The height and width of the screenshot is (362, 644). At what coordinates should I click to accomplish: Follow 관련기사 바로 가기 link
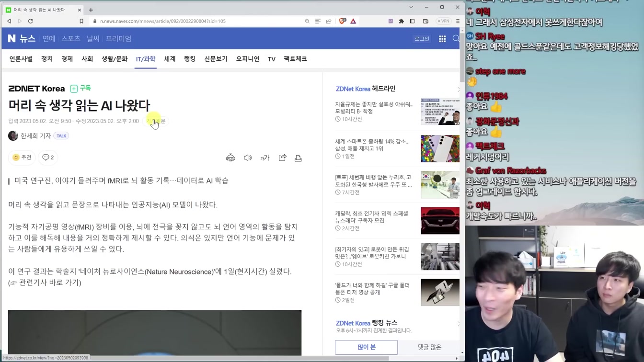pos(50,283)
